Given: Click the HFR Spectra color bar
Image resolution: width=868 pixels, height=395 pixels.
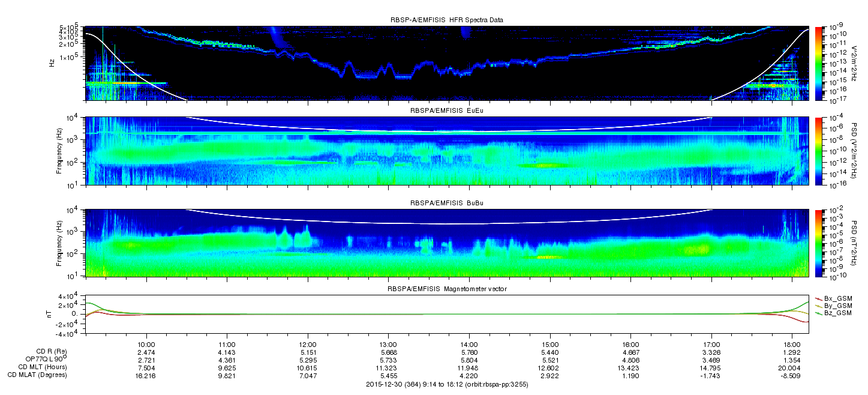Looking at the screenshot, I should pyautogui.click(x=819, y=63).
